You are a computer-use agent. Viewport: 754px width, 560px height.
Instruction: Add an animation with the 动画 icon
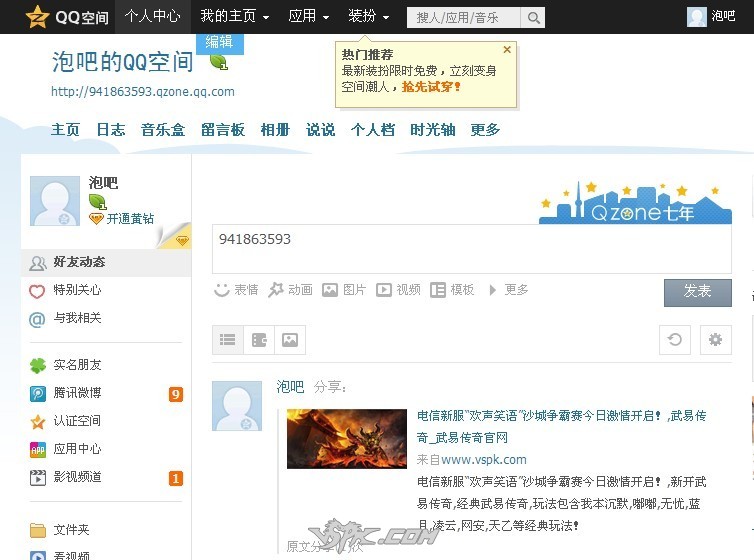(276, 289)
